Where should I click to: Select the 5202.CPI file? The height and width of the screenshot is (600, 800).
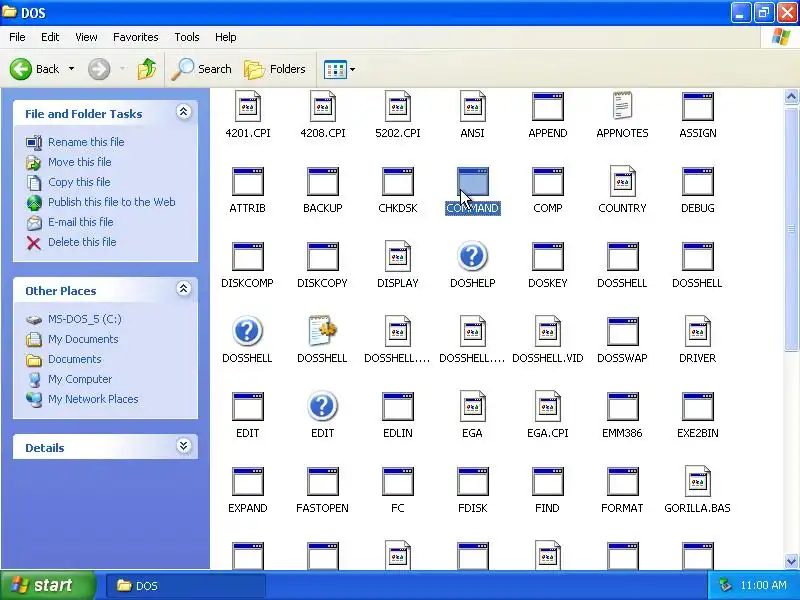pos(397,106)
